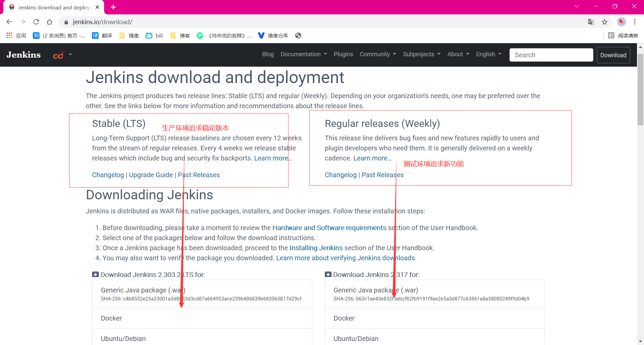
Task: Click the Download button in navbar
Action: [613, 55]
